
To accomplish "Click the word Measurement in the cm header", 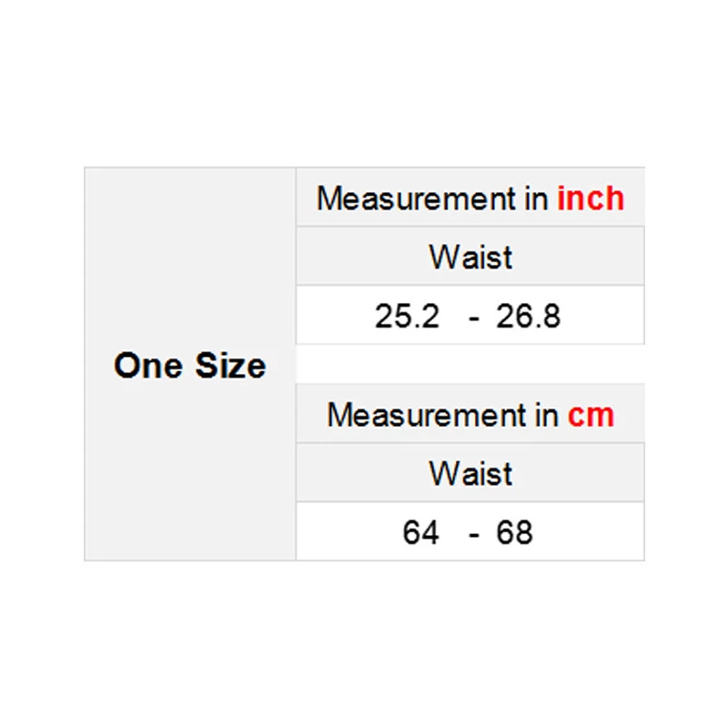I will (428, 416).
